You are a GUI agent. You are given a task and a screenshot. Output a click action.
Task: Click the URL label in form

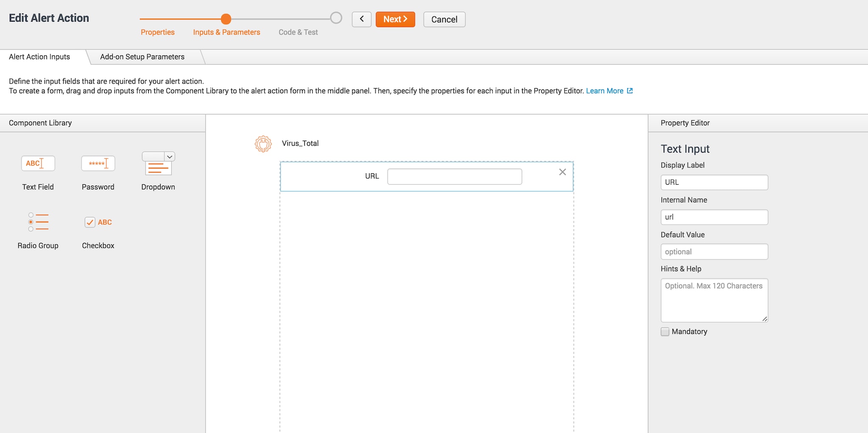[x=372, y=176]
